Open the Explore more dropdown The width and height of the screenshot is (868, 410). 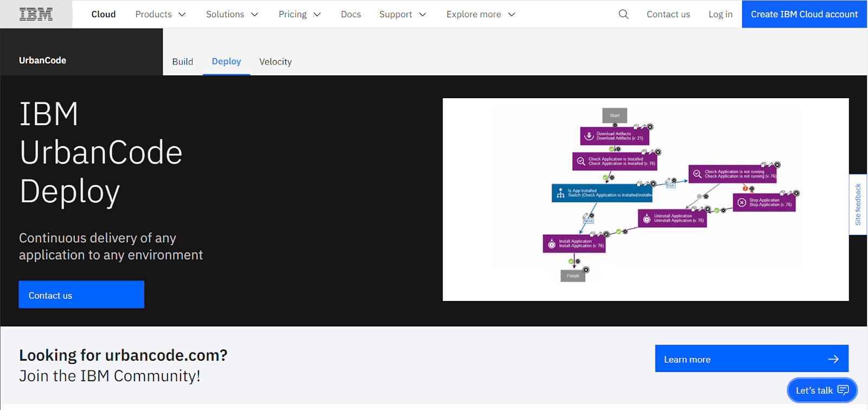[481, 14]
